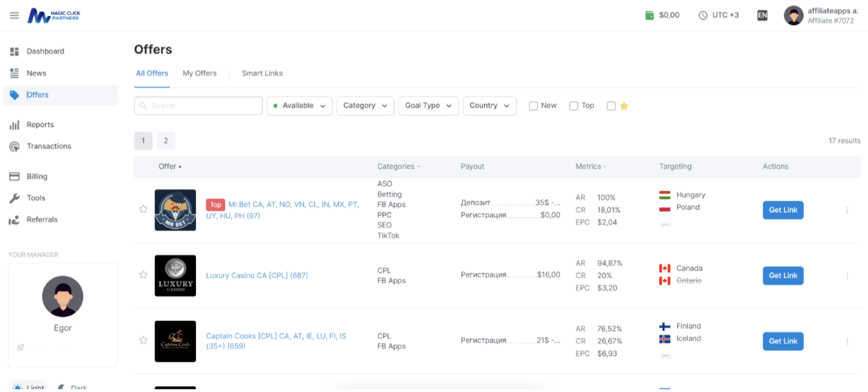Favorite the Captain Cooks offer with star
The height and width of the screenshot is (392, 868).
pyautogui.click(x=143, y=340)
